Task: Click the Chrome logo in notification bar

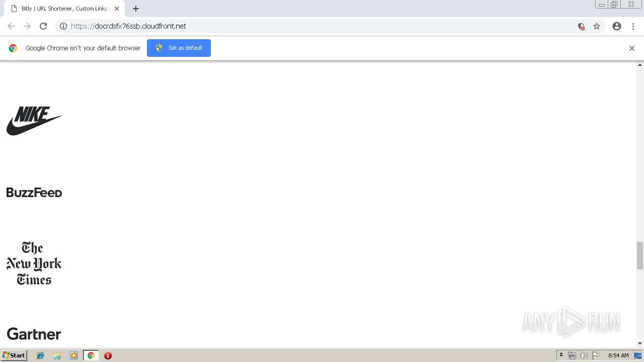Action: [x=13, y=48]
